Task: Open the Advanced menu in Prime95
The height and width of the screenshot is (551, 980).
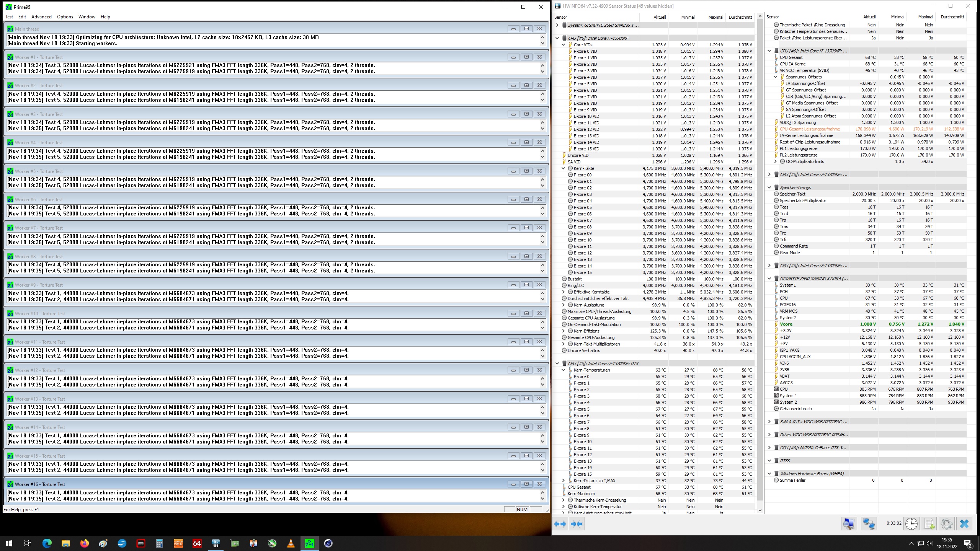Action: [x=41, y=17]
